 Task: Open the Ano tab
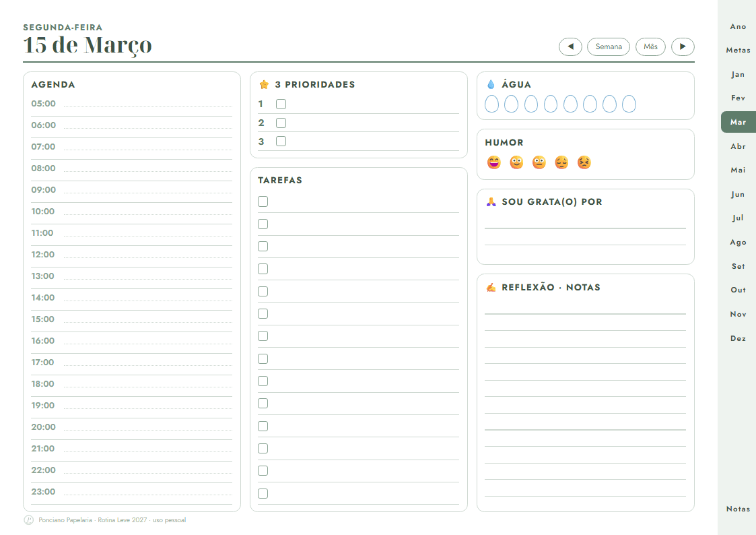(738, 26)
